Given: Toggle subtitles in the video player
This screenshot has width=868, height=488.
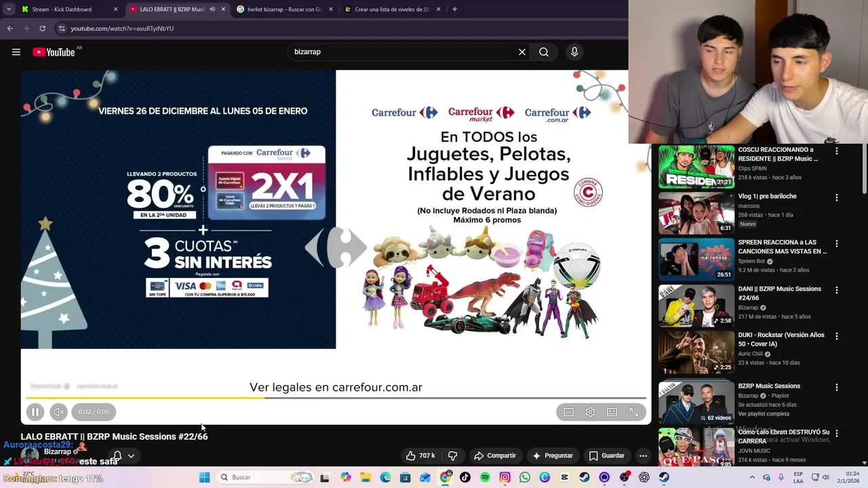Looking at the screenshot, I should coord(569,412).
